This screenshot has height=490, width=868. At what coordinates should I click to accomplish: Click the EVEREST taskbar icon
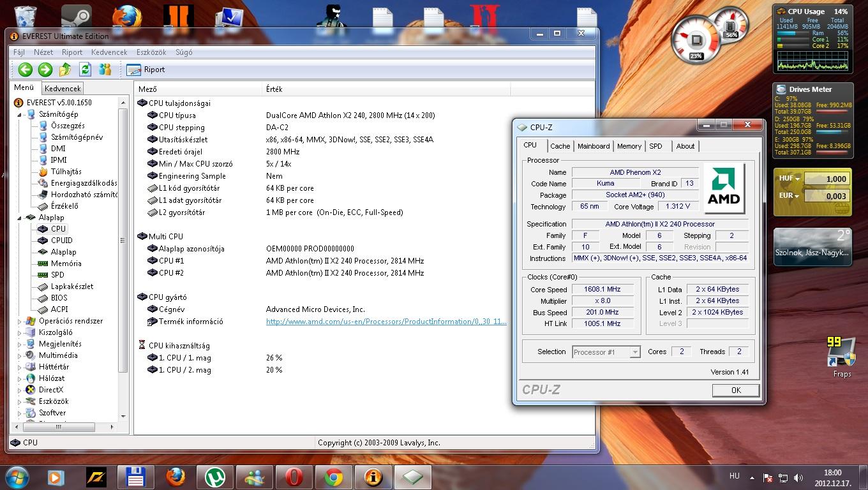click(x=373, y=477)
